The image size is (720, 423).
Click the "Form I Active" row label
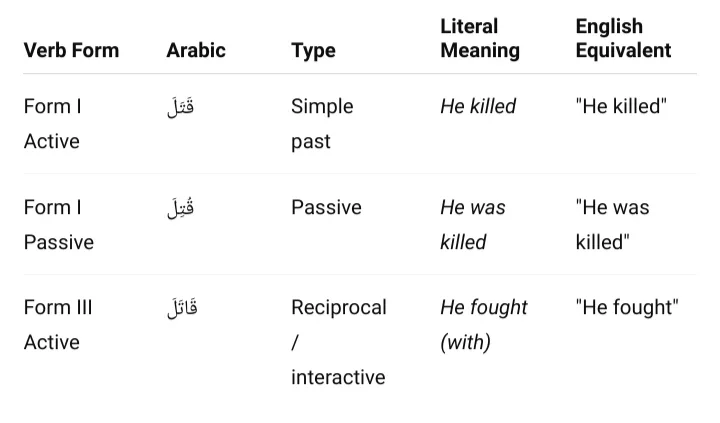(x=52, y=124)
